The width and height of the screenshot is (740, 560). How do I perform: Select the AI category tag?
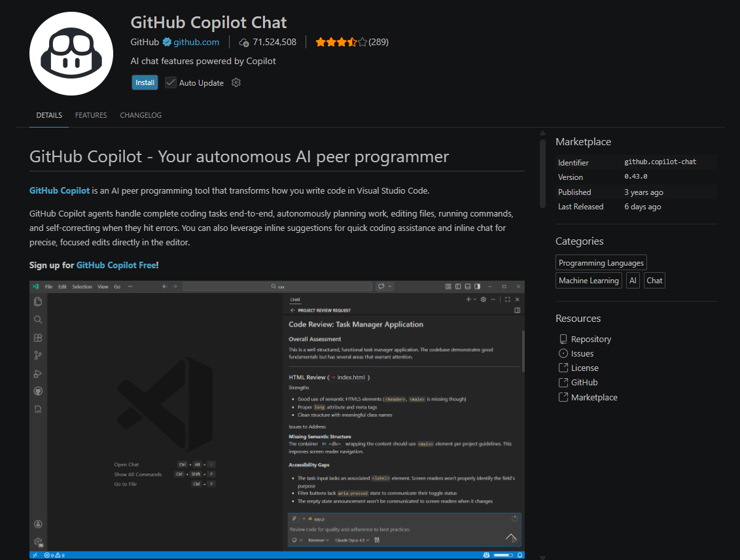click(x=633, y=280)
